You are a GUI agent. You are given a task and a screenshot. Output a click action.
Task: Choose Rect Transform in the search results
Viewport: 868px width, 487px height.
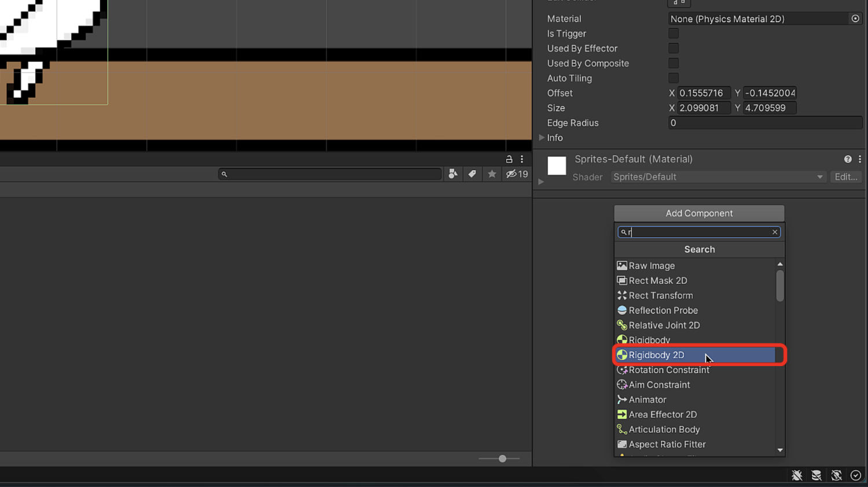(x=695, y=296)
